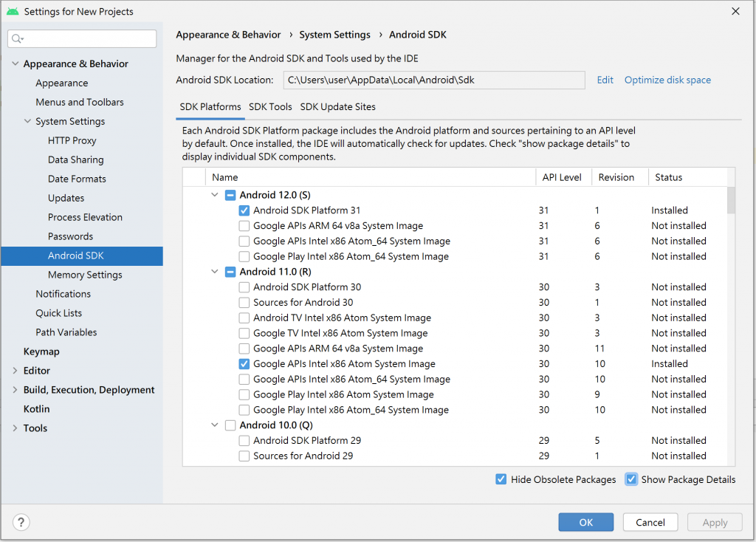Switch to the SDK Tools tab
756x542 pixels.
pyautogui.click(x=270, y=107)
